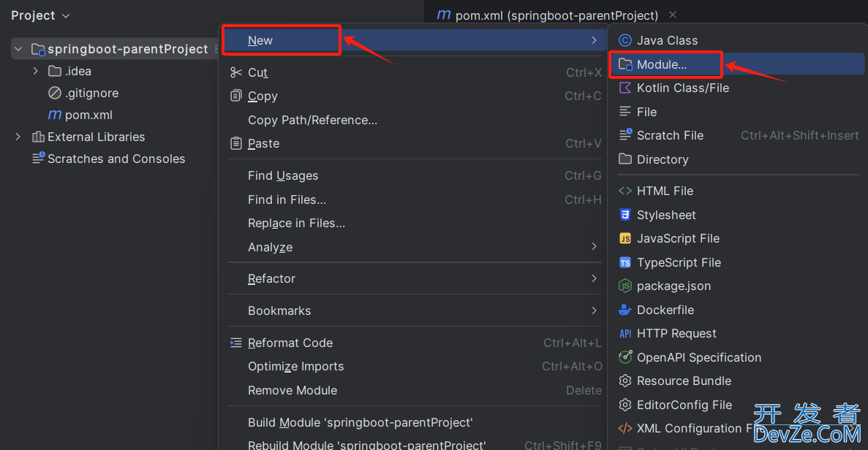Image resolution: width=868 pixels, height=450 pixels.
Task: Click the JavaScript File icon
Action: [625, 238]
